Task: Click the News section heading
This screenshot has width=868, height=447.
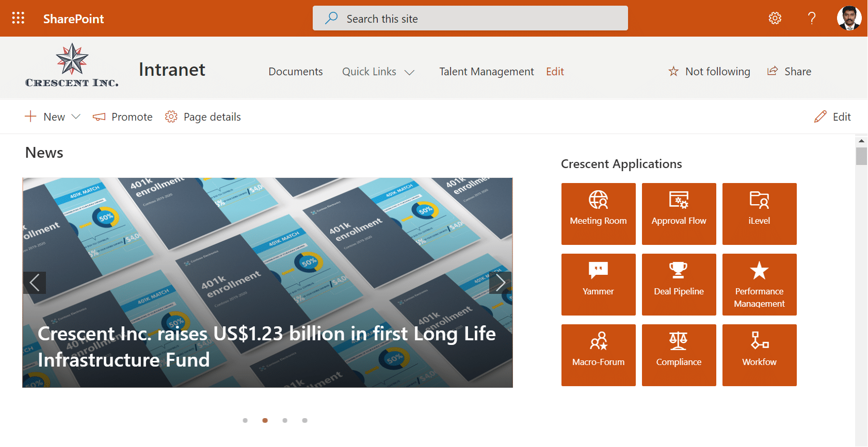Action: point(44,153)
